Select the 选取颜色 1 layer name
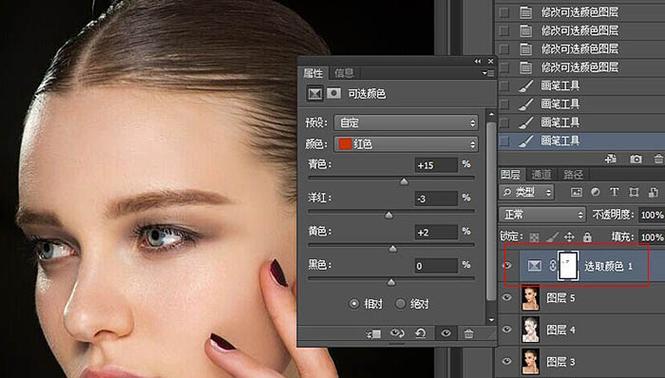 click(609, 266)
